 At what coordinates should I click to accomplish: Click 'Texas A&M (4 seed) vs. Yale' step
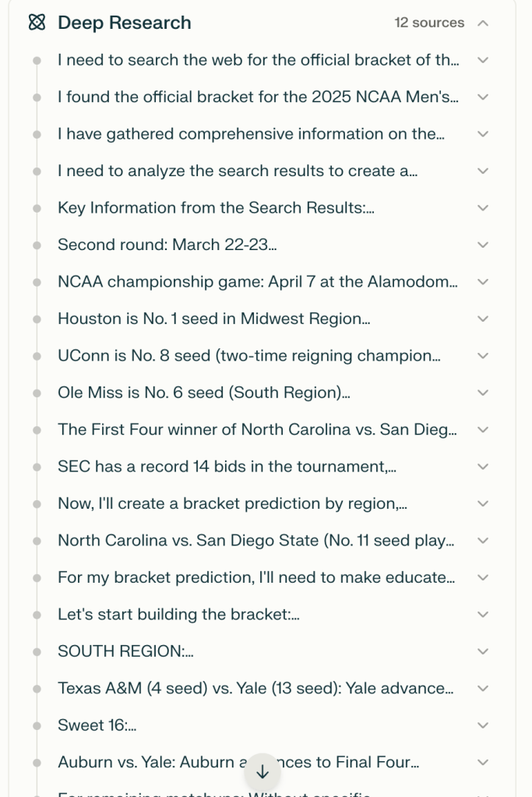coord(255,689)
